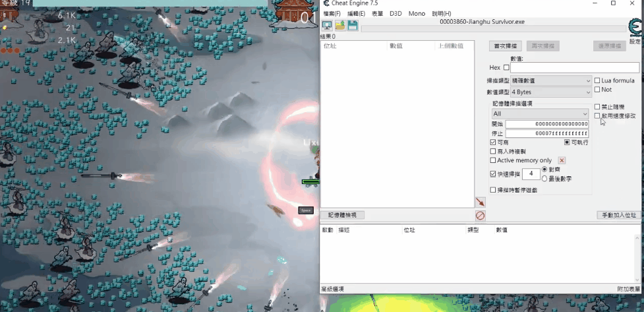
Task: Open the Mono menu
Action: 417,14
